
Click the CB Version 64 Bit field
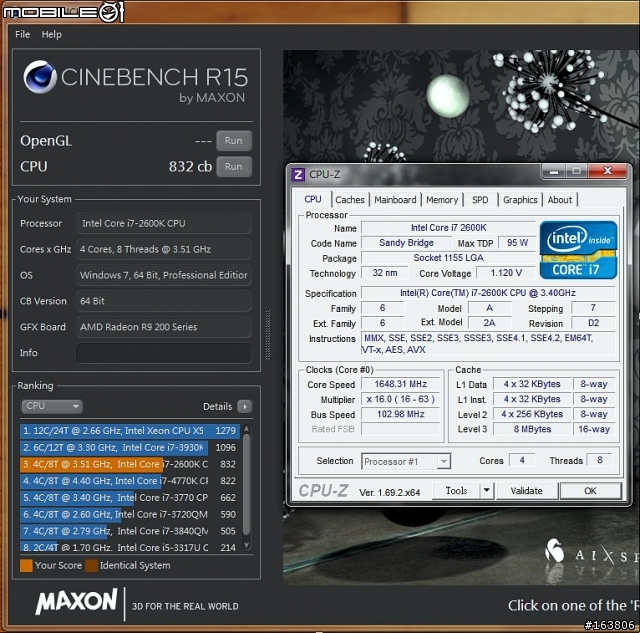click(163, 301)
